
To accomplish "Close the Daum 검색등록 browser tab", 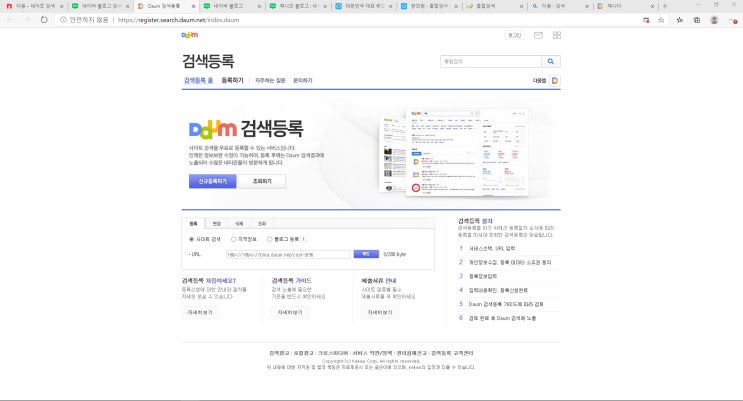I will (x=193, y=6).
